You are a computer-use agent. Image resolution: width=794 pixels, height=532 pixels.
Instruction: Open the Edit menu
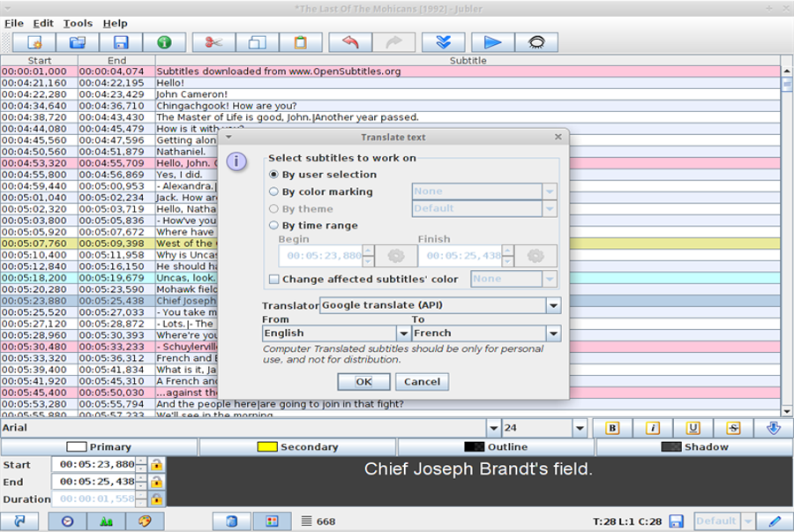click(43, 23)
